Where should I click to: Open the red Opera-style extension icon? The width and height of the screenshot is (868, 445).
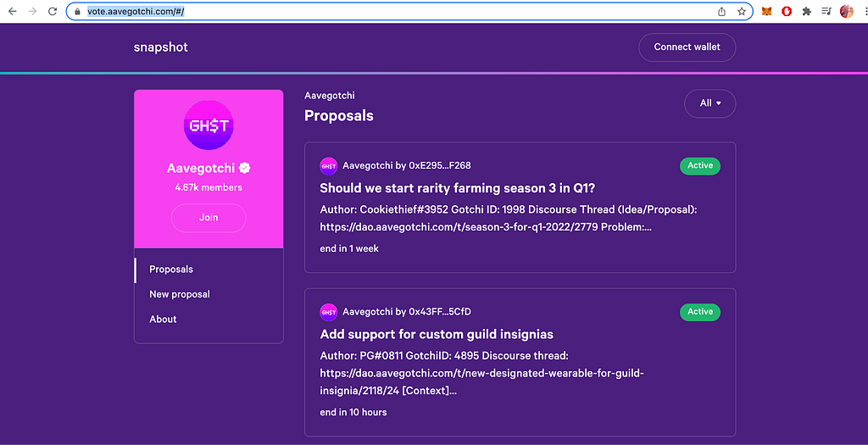coord(787,11)
